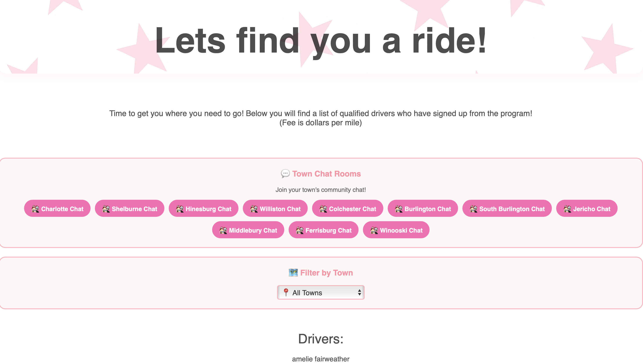643x364 pixels.
Task: Join the Ferrisburg Chat room
Action: coord(323,230)
